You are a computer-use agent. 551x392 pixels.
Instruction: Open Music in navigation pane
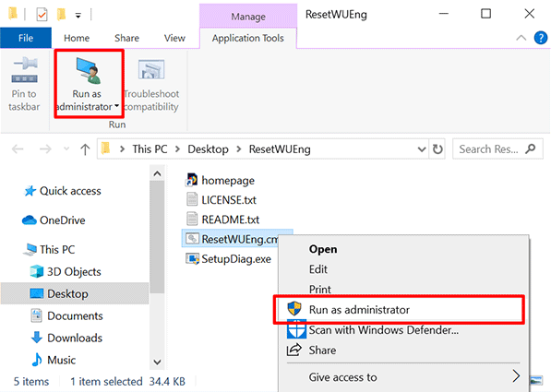tap(54, 360)
